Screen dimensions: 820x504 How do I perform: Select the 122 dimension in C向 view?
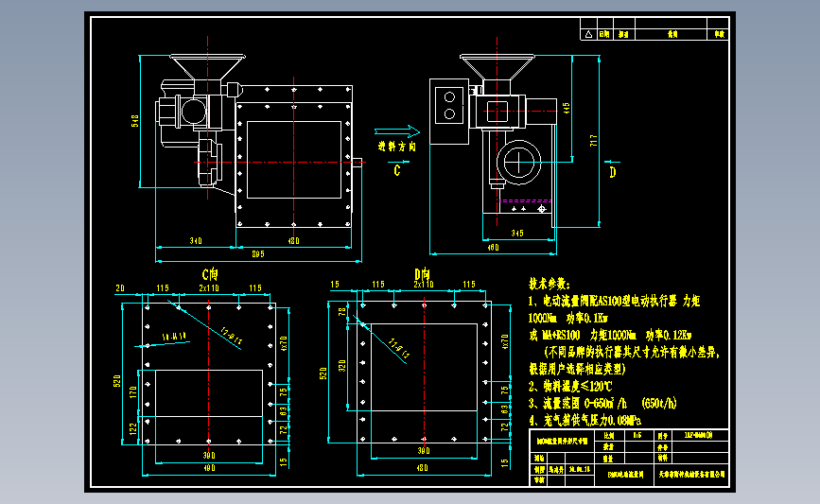[132, 429]
